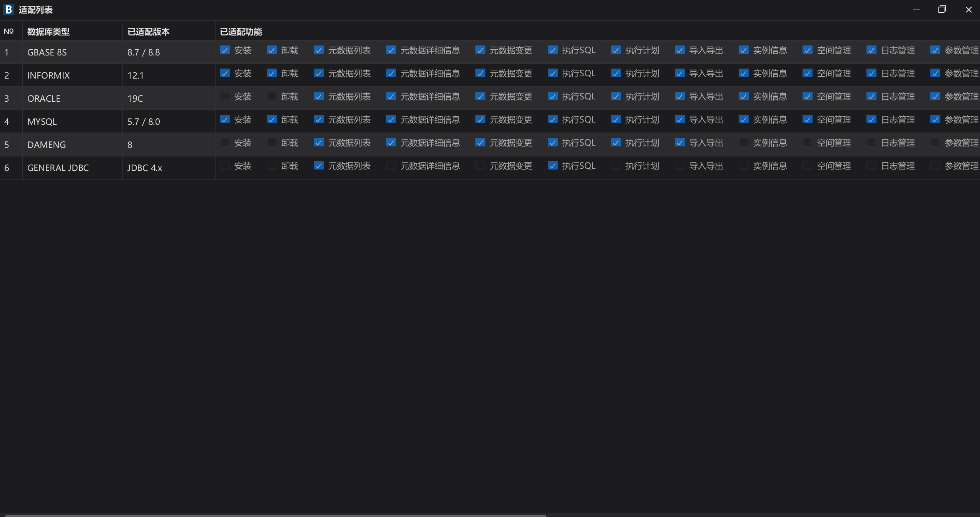Screen dimensions: 980x517
Task: Minimize the 适配列表 window
Action: pyautogui.click(x=916, y=10)
